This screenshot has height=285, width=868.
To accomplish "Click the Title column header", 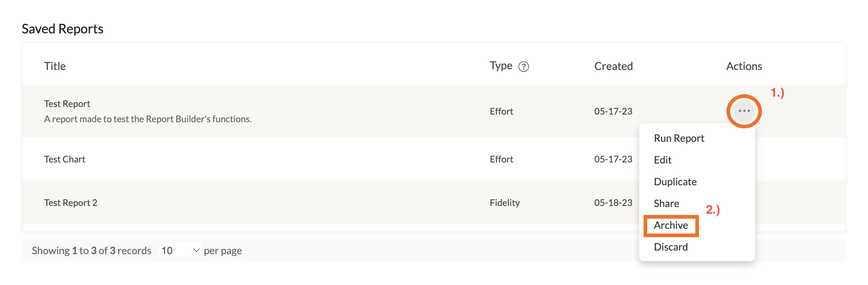I will [55, 66].
